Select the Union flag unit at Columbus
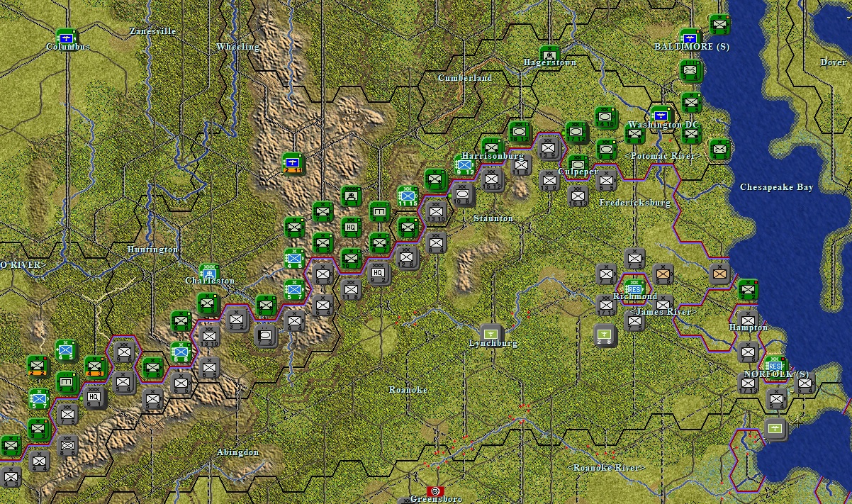The width and height of the screenshot is (852, 504). pyautogui.click(x=67, y=38)
